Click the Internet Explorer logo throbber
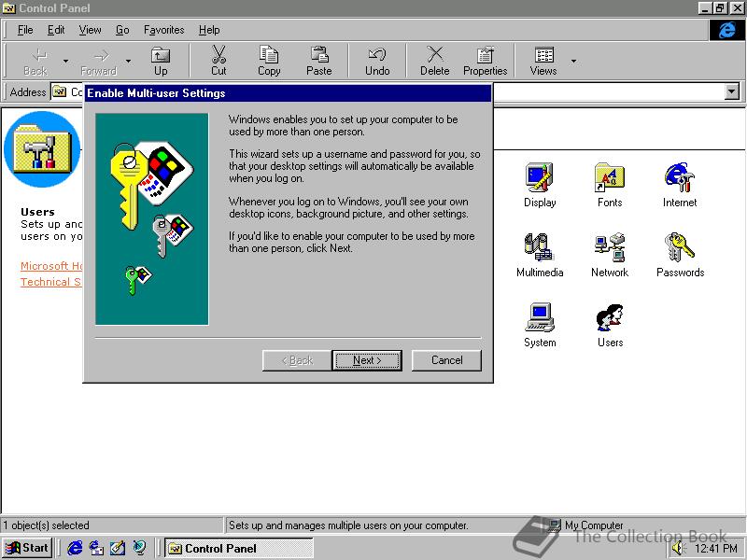747x560 pixels. coord(726,30)
